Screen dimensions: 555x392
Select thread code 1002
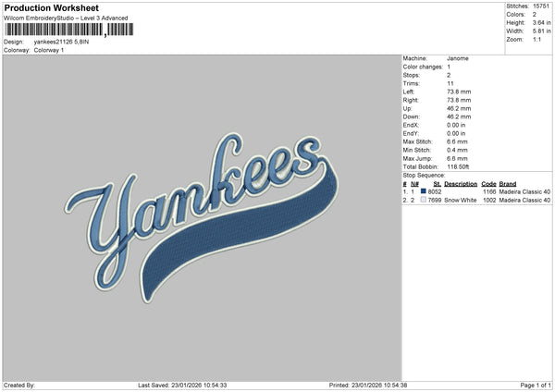click(489, 201)
